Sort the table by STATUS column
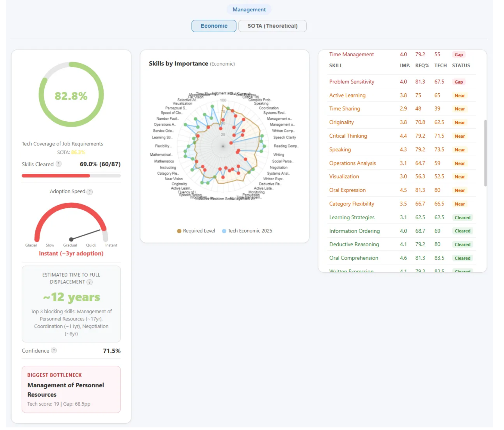Screen dimensions: 504x430 [461, 65]
